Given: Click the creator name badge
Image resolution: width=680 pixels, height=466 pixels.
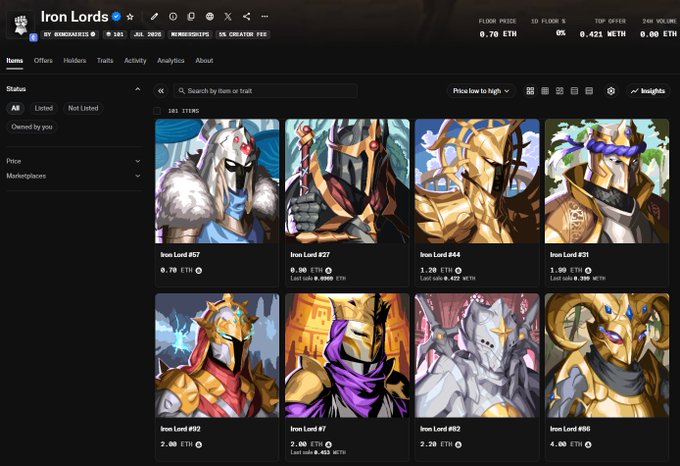Looking at the screenshot, I should tap(69, 34).
